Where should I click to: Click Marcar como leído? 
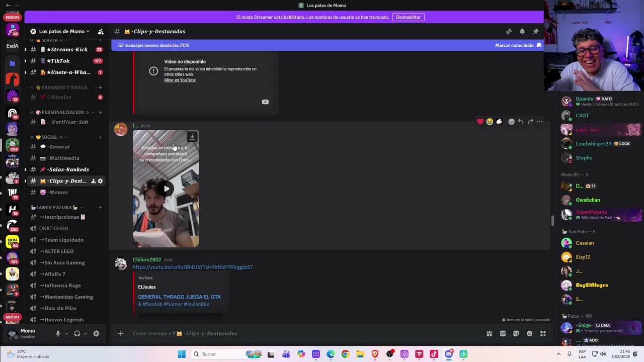[518, 45]
